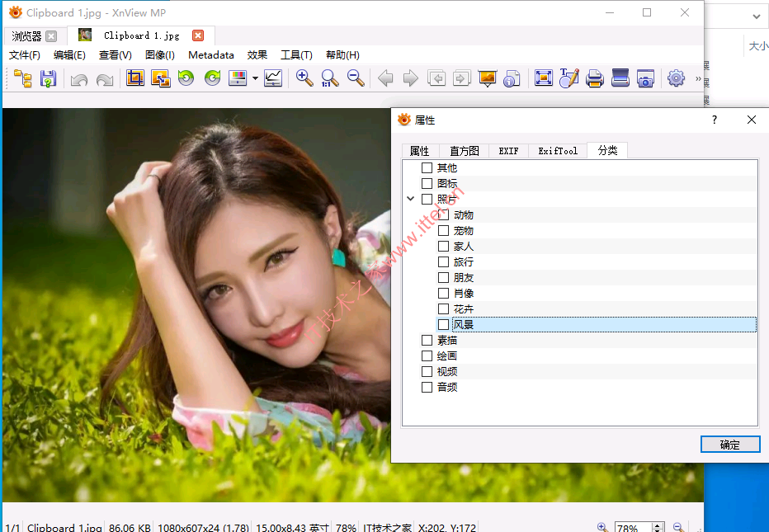
Task: Click the dialog help question mark
Action: click(x=715, y=120)
